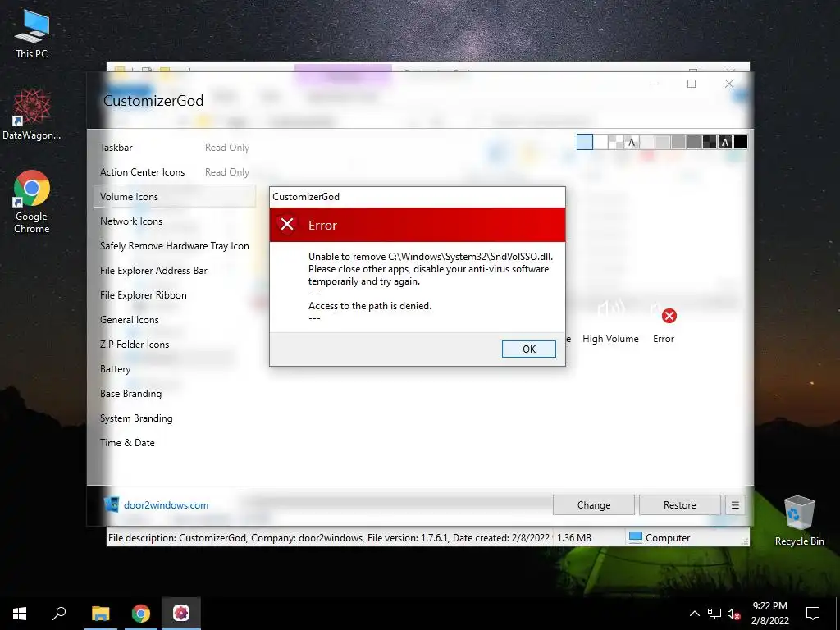Click the Restore button

(680, 505)
